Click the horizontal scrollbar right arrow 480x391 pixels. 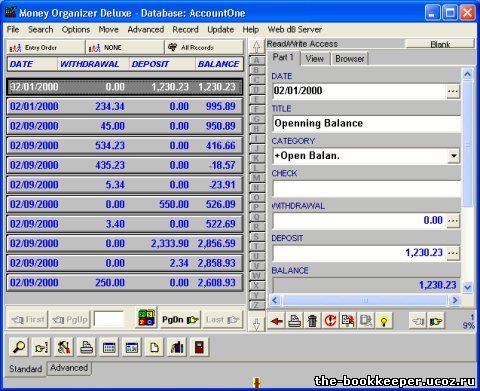tap(455, 300)
